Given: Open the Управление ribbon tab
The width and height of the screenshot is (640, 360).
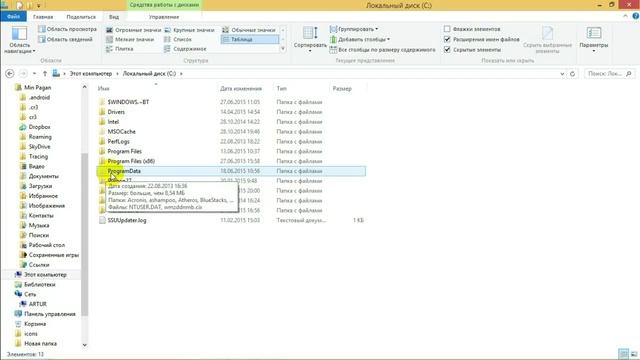Looking at the screenshot, I should 164,17.
